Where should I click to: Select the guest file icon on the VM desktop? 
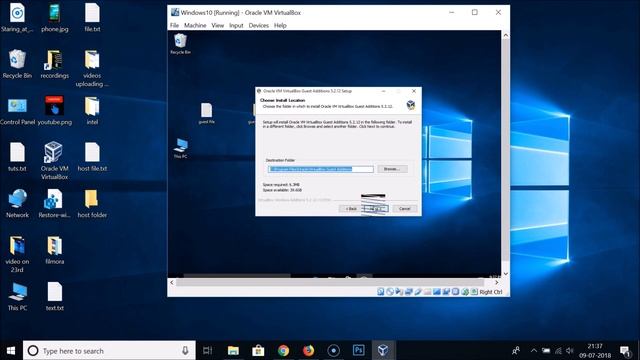pyautogui.click(x=207, y=113)
